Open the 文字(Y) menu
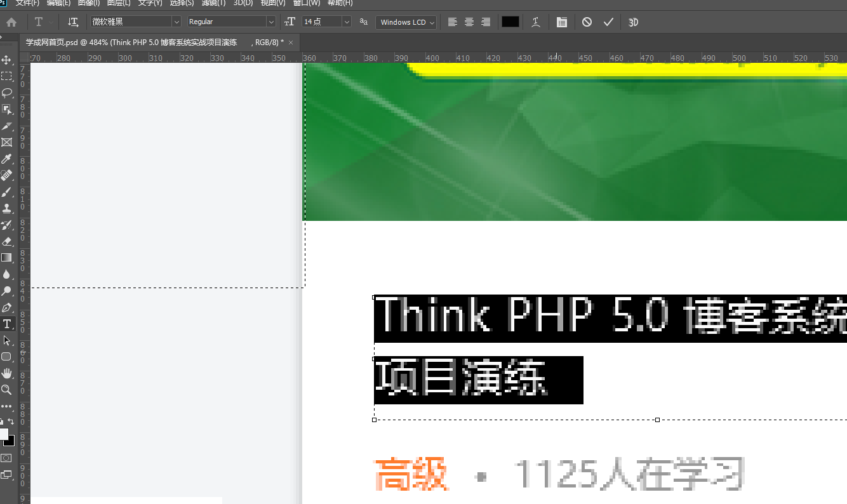This screenshot has height=504, width=847. pos(150,3)
